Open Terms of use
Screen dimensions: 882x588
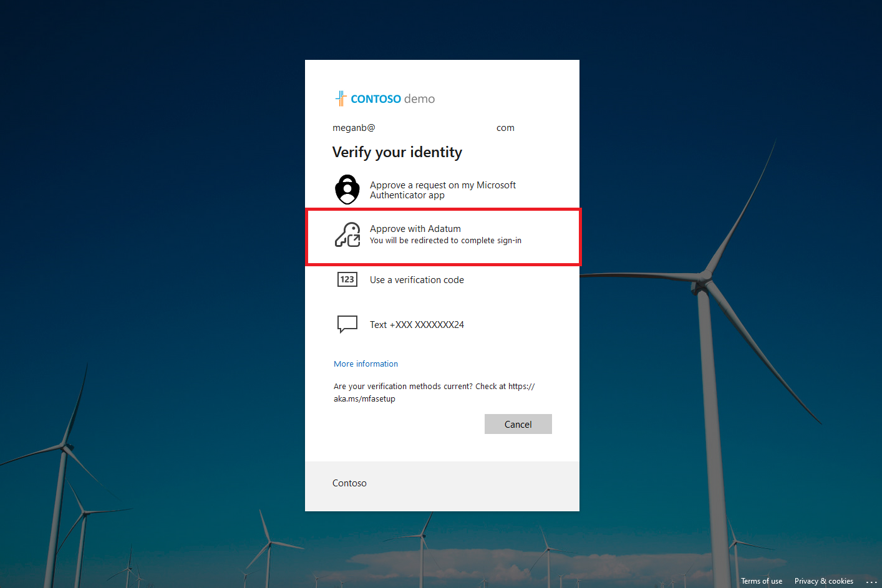(761, 581)
